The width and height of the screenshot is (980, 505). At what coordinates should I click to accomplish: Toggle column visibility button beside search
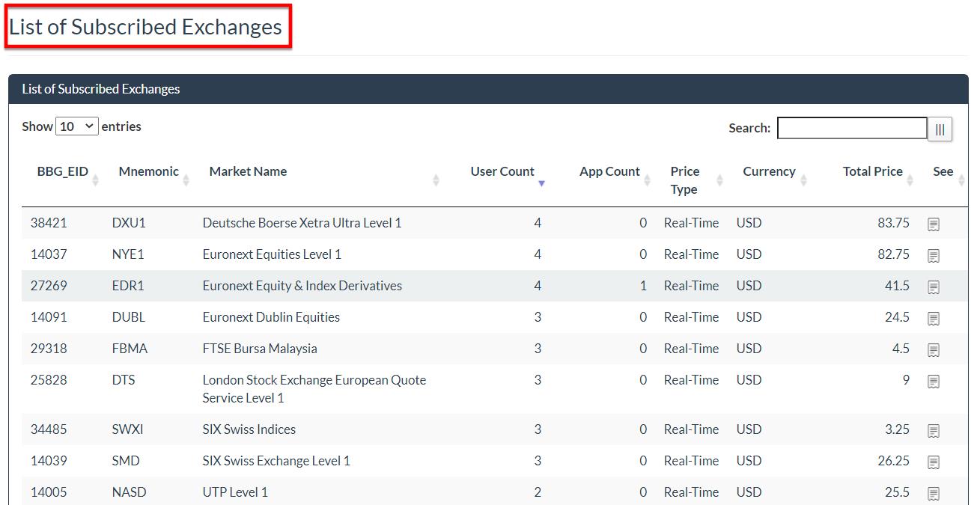pos(940,129)
